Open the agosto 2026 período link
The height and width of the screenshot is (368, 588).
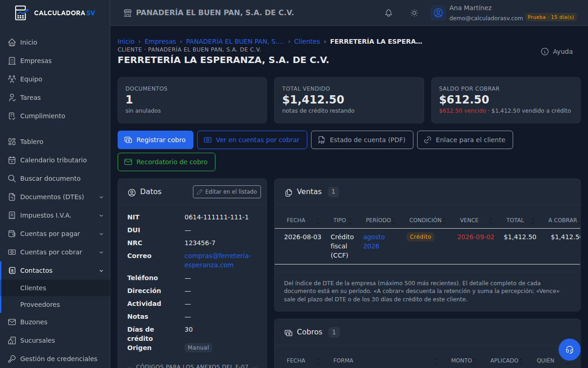(x=374, y=241)
